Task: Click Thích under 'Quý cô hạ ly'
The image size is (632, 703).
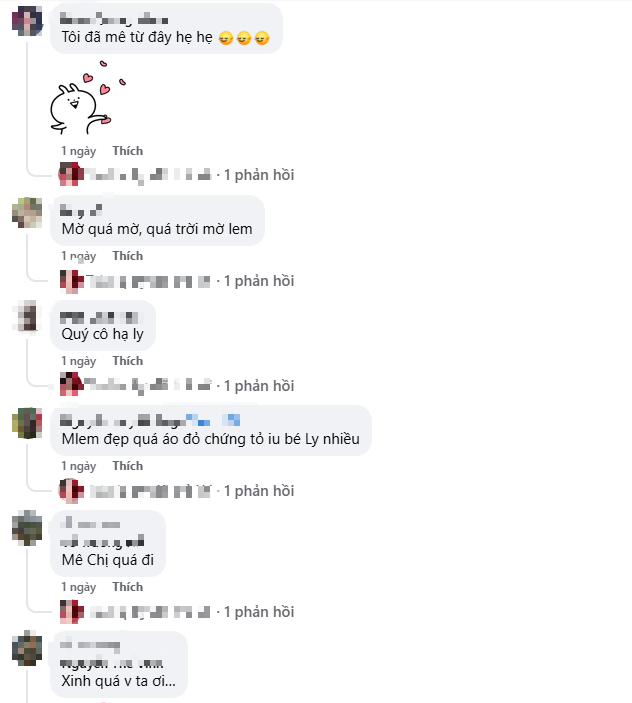Action: (128, 361)
